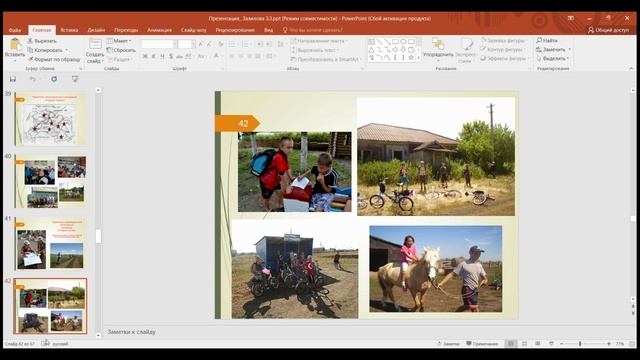Click the Tell Me (Что вы хотите сделать) box
Screen dimensions: 640x360
point(313,30)
